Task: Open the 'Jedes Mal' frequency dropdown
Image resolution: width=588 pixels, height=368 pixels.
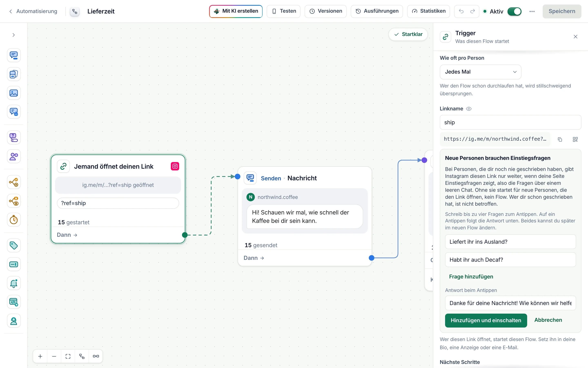Action: pos(480,72)
